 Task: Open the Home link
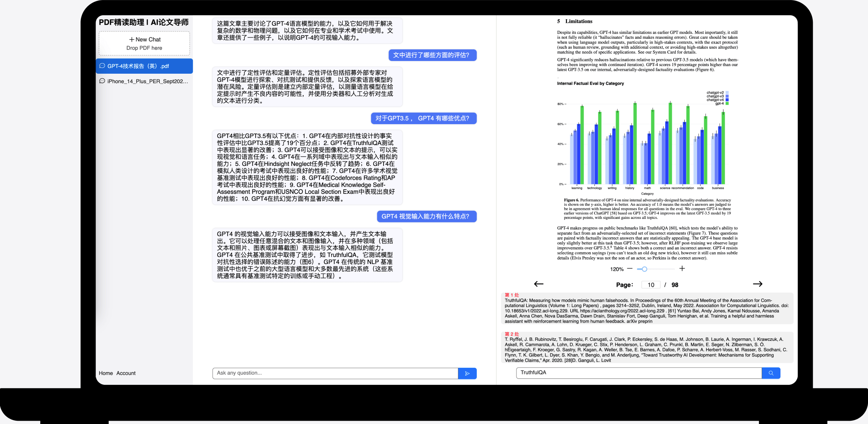[x=106, y=373]
